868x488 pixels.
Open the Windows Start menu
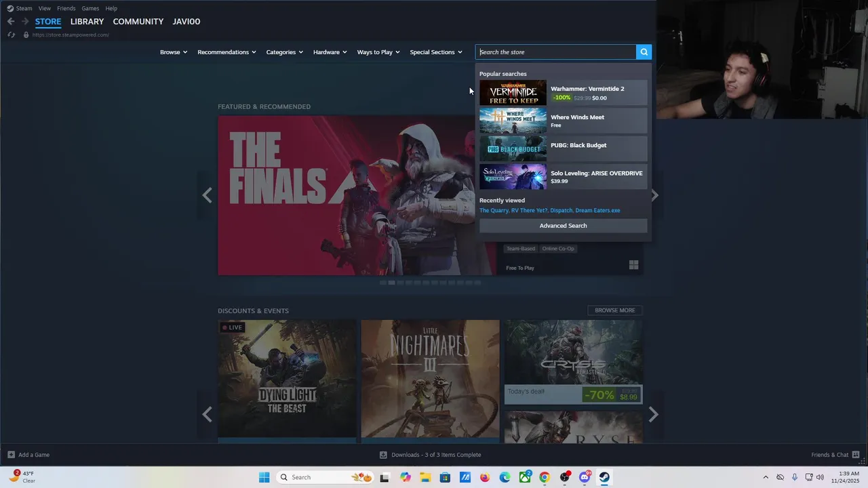click(x=264, y=477)
